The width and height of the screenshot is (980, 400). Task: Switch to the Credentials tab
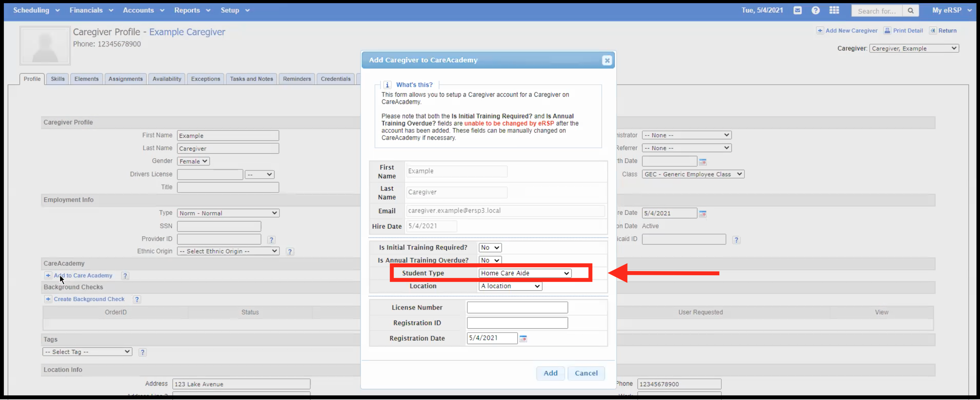336,79
